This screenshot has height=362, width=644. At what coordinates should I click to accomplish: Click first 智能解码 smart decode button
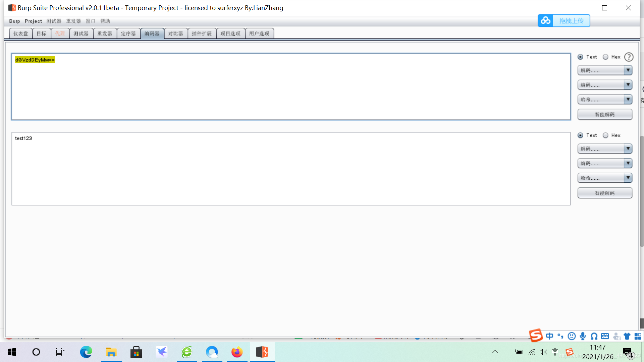[605, 115]
